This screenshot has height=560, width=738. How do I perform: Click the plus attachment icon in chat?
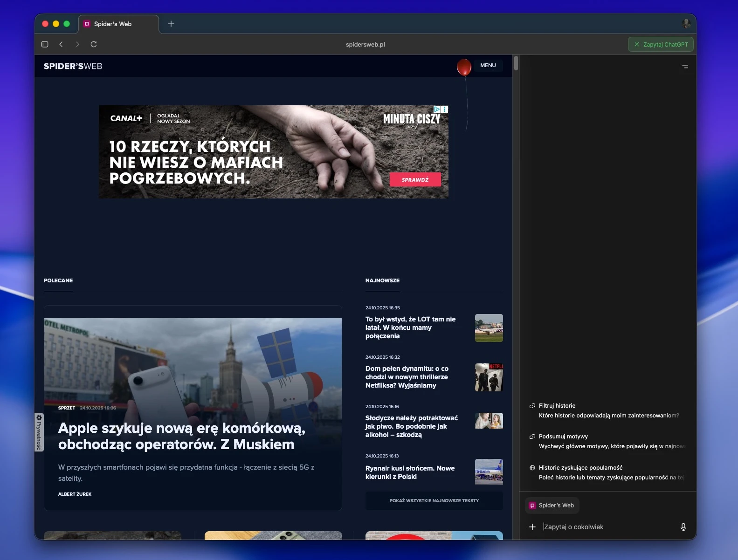tap(532, 527)
